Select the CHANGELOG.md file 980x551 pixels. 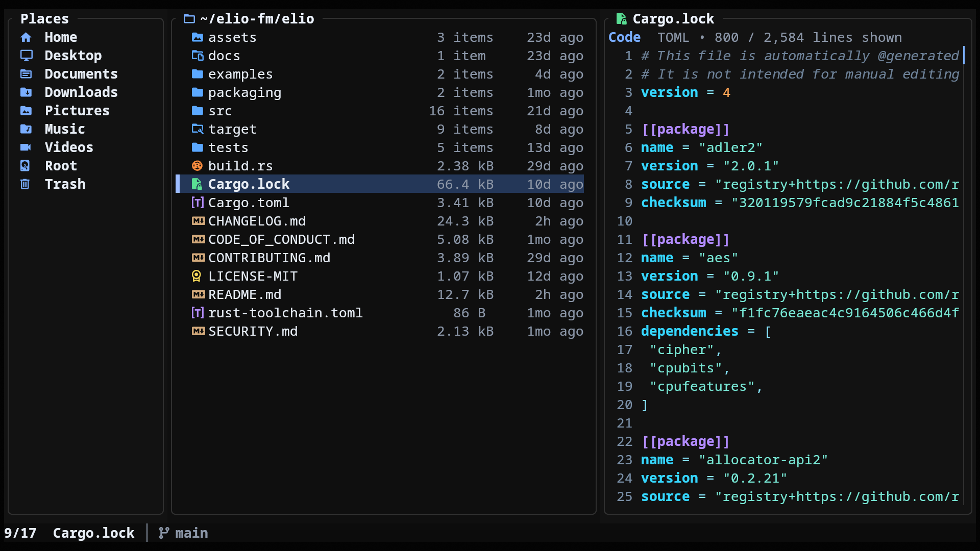point(380,221)
